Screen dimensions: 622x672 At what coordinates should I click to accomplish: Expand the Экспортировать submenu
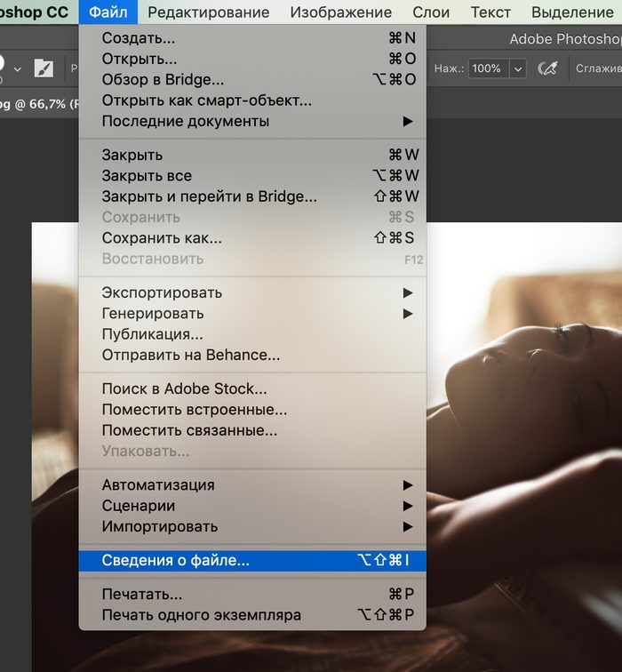click(252, 292)
